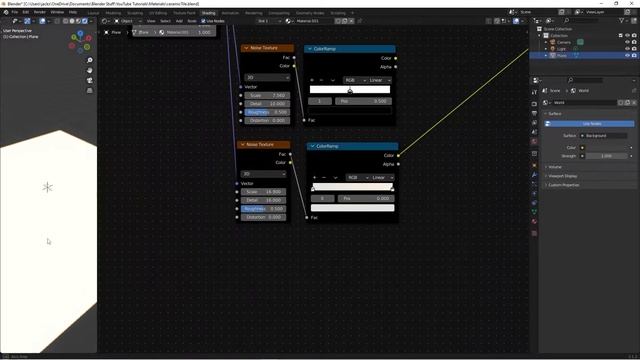
Task: Open Linear interpolation dropdown on lower ColorRamp
Action: pyautogui.click(x=382, y=178)
